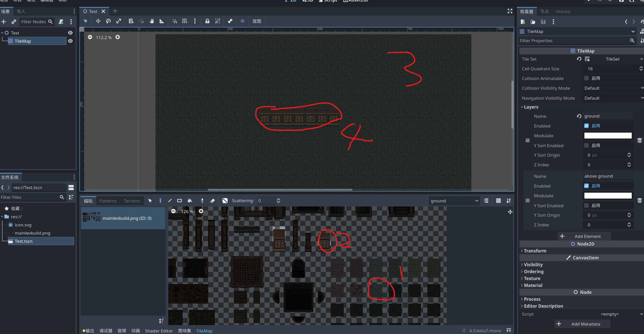The width and height of the screenshot is (644, 334).
Task: Open the Modulate color swatch for ground layer
Action: [608, 135]
